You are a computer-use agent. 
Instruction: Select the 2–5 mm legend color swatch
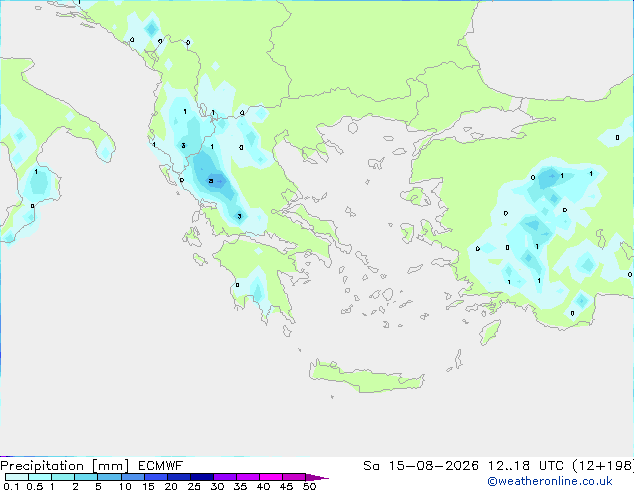86,477
